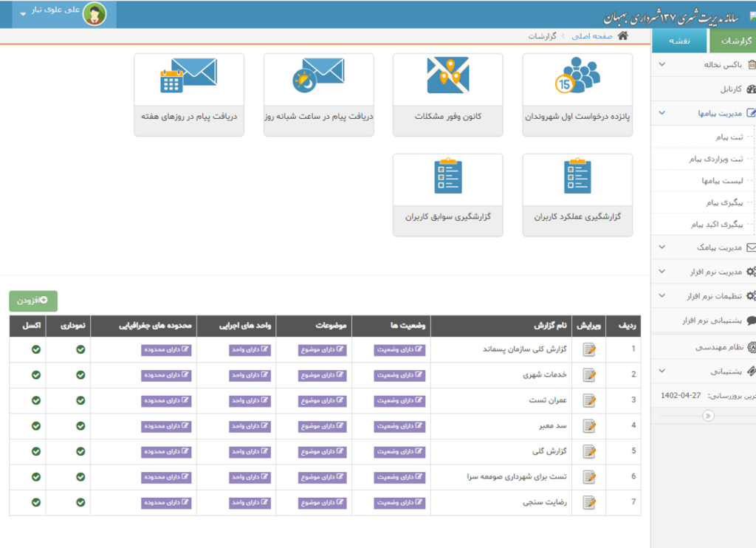
Task: Open گزارشگیری سوابق کاربران clipboard icon
Action: [447, 177]
